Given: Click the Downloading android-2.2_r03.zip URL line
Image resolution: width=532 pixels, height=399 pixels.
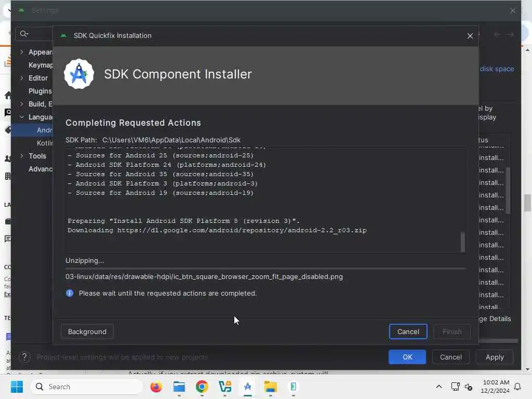Looking at the screenshot, I should click(217, 230).
